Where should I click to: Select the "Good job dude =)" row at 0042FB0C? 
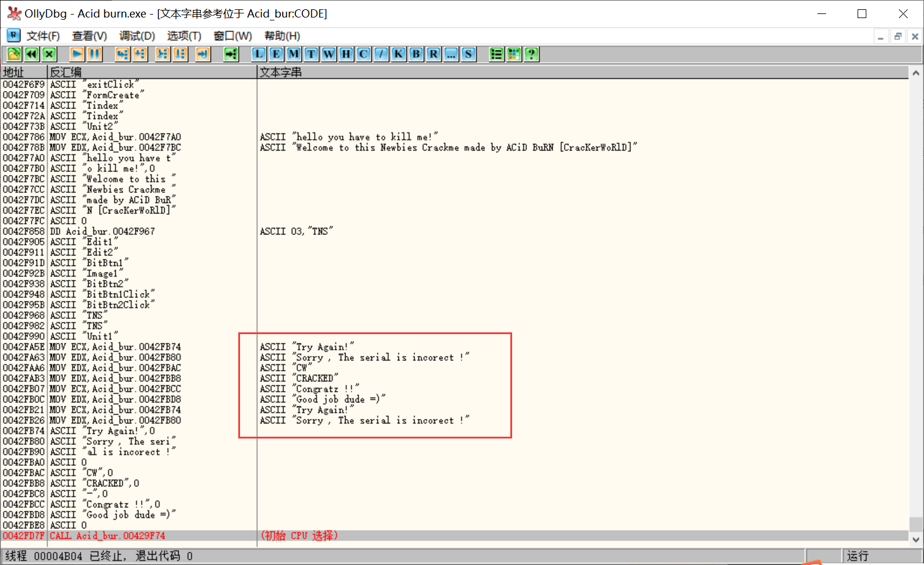(x=454, y=399)
